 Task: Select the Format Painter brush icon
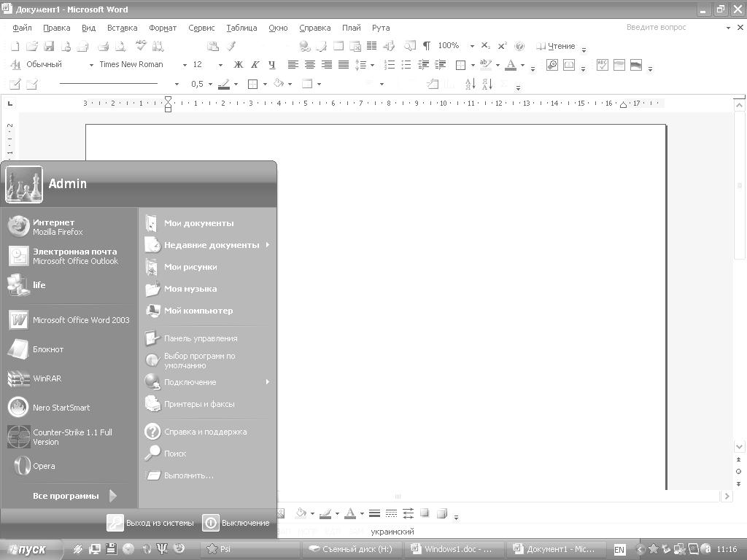[x=231, y=46]
